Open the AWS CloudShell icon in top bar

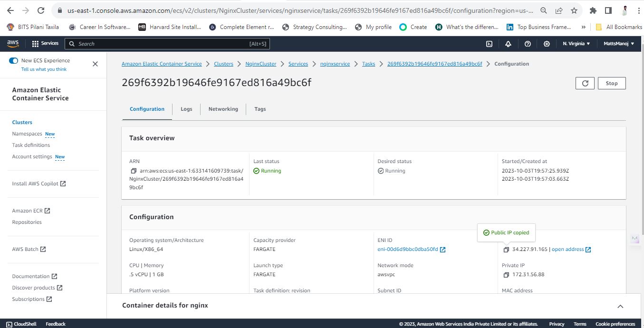click(489, 44)
